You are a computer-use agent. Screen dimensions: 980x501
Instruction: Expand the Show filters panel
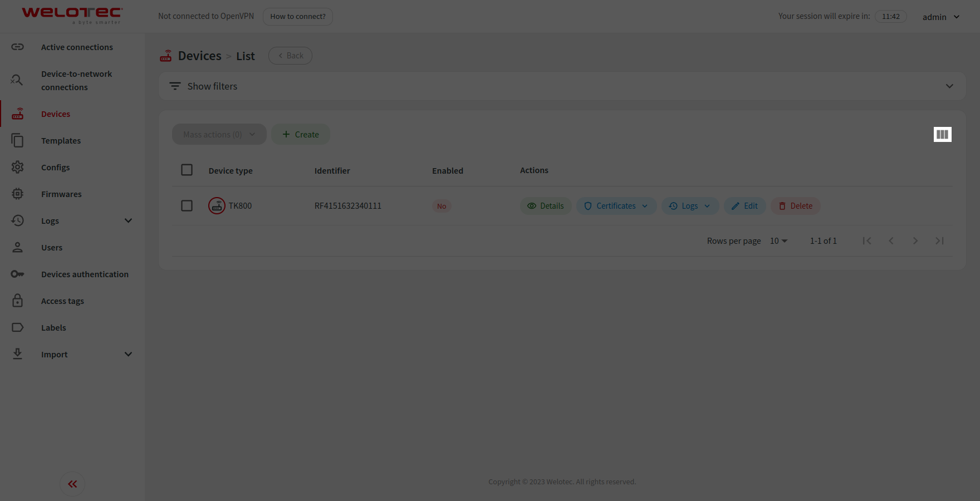[561, 86]
